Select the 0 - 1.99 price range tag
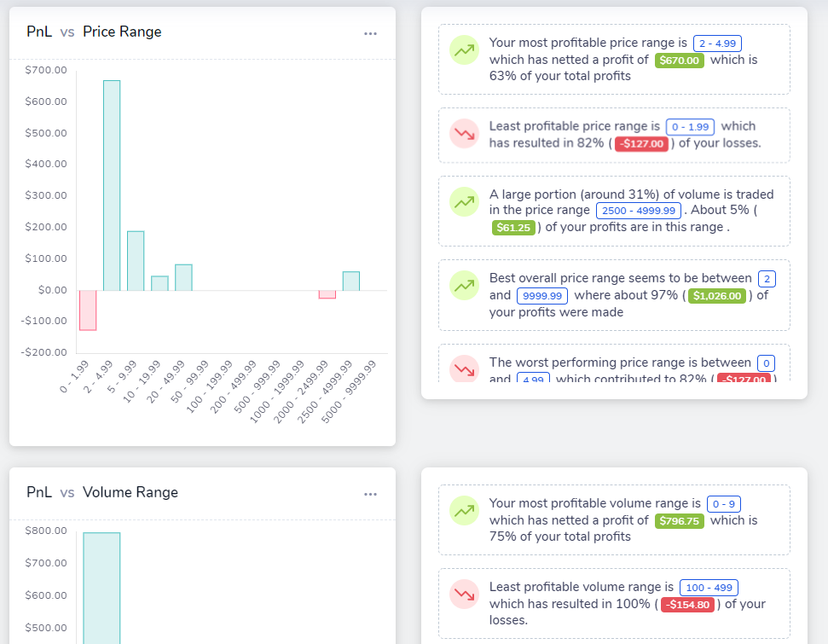This screenshot has height=644, width=828. pos(690,127)
